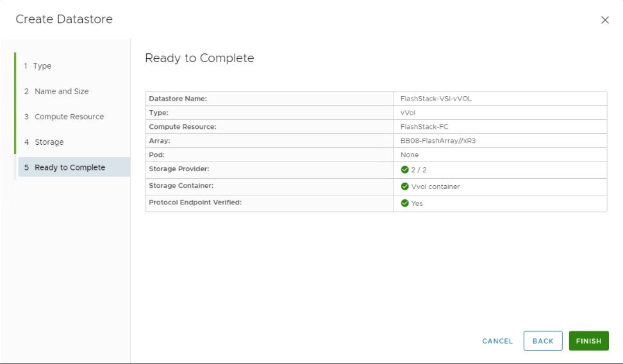
Task: Click the 2 / 2 storage provider value
Action: point(419,170)
